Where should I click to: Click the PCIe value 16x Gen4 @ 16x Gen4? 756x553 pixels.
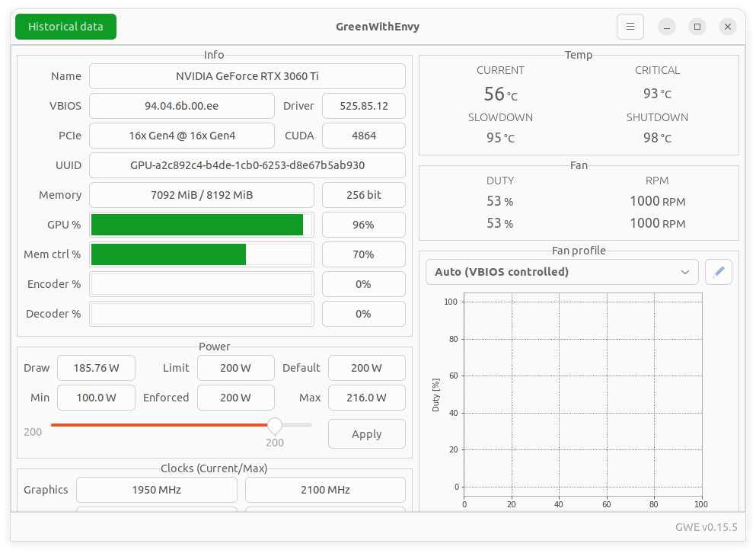pos(182,136)
